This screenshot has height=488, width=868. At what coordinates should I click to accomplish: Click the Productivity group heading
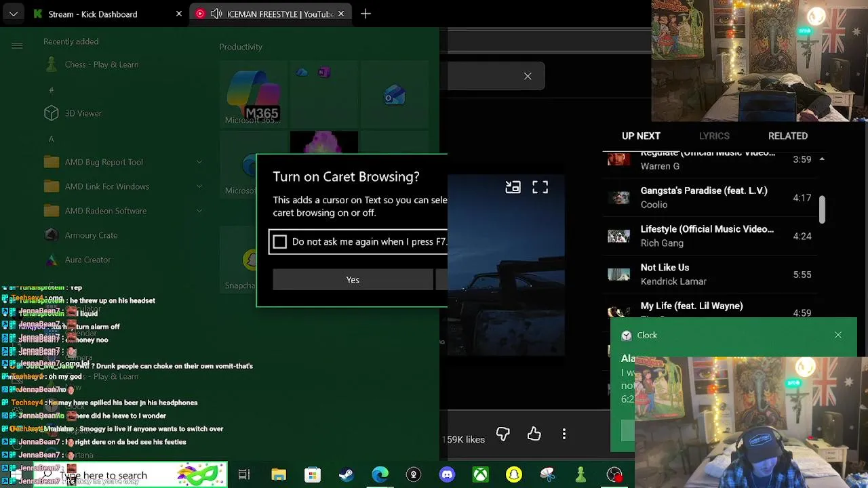[241, 47]
